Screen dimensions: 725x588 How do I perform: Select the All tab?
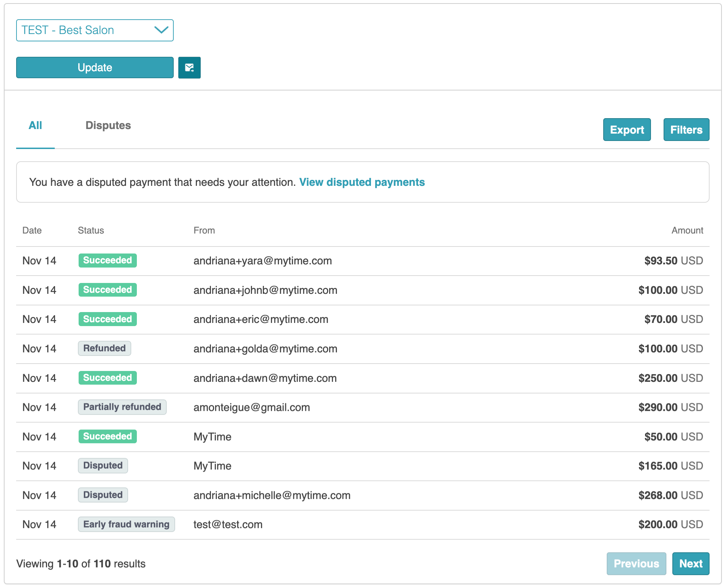[x=35, y=126]
